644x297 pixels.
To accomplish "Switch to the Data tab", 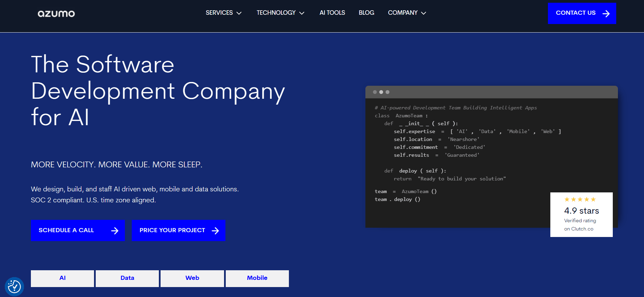I will click(x=127, y=278).
